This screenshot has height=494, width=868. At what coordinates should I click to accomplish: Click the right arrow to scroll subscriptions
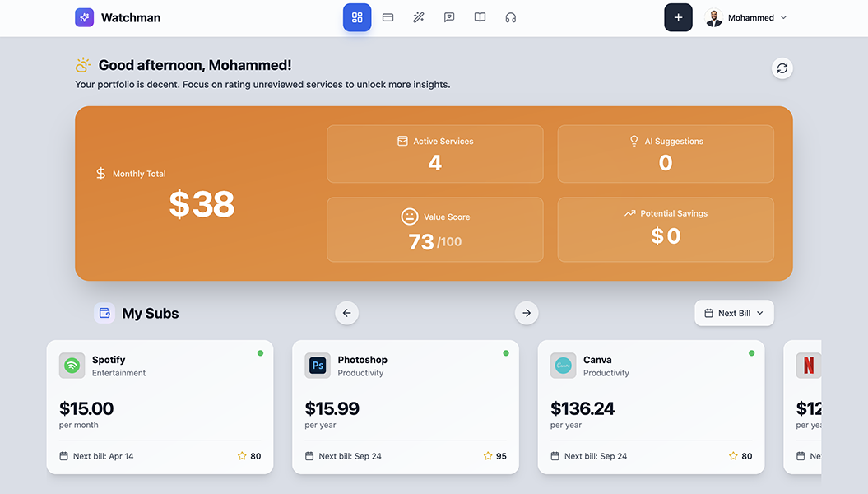click(527, 313)
